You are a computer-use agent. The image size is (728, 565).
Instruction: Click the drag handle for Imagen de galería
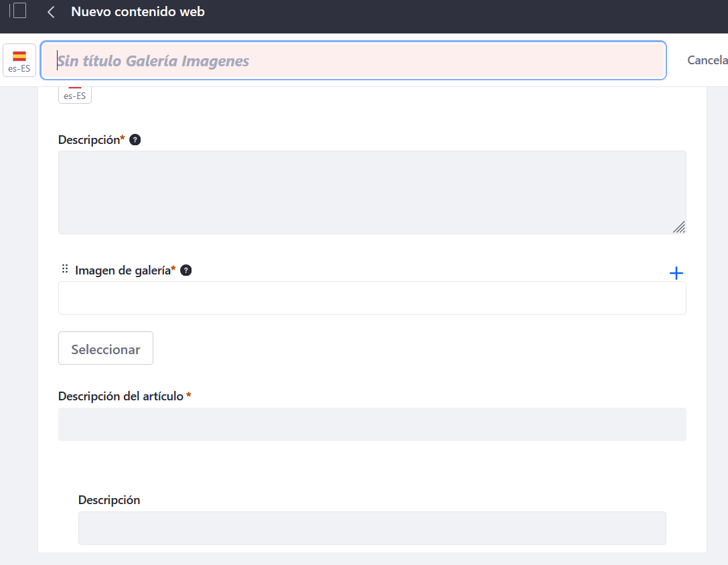pyautogui.click(x=65, y=269)
